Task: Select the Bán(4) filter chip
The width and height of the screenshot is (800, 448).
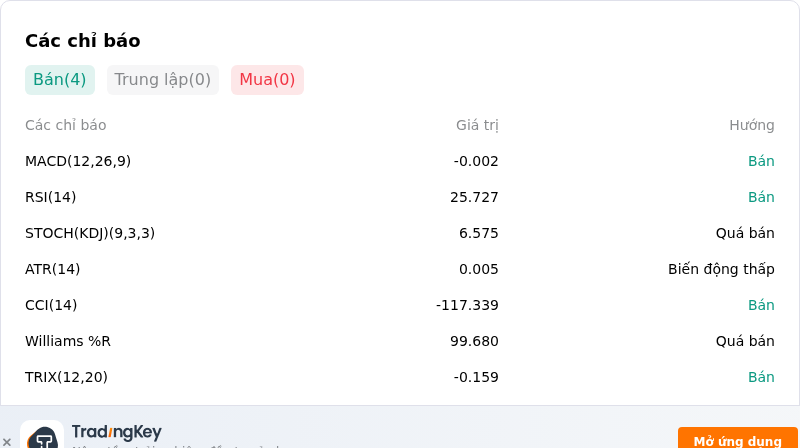Action: [60, 80]
